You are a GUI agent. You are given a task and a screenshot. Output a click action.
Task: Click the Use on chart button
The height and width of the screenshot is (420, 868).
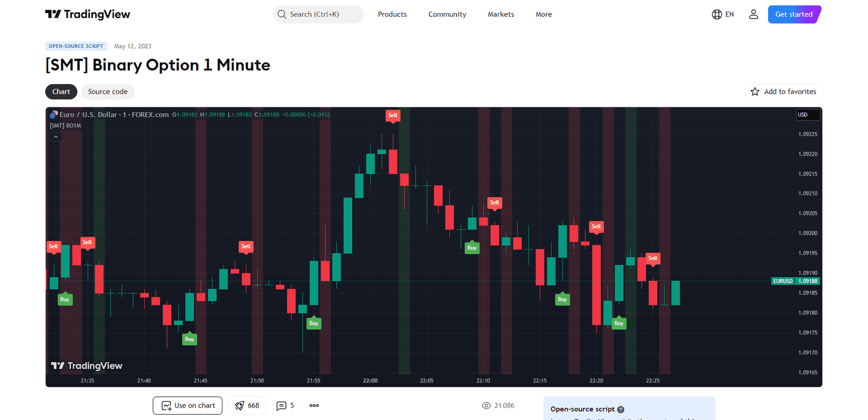(187, 405)
